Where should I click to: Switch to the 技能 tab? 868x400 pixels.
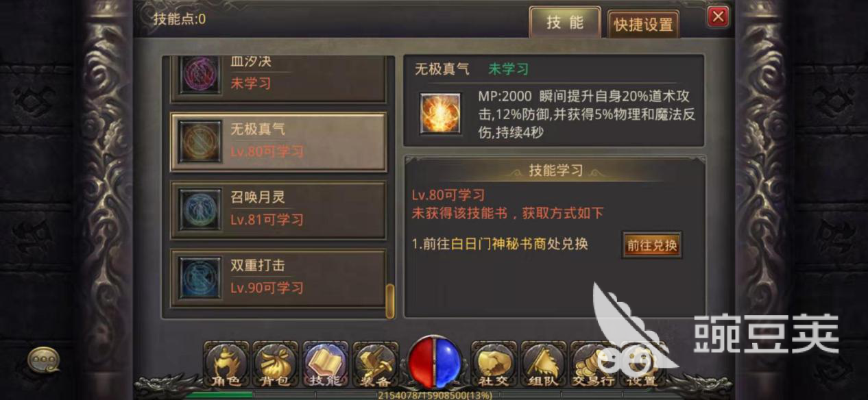[565, 23]
